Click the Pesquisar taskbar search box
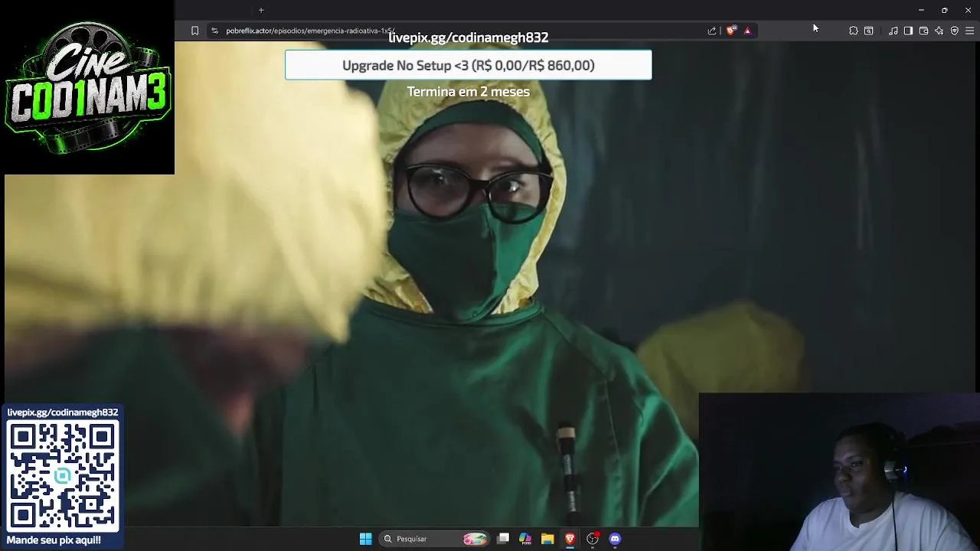 [435, 539]
